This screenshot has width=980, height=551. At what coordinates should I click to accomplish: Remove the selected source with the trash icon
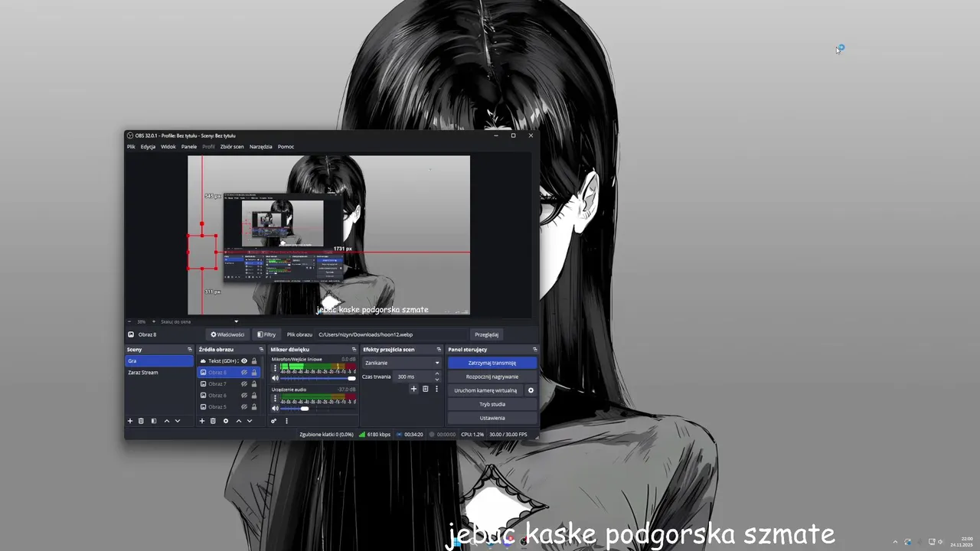pyautogui.click(x=213, y=421)
